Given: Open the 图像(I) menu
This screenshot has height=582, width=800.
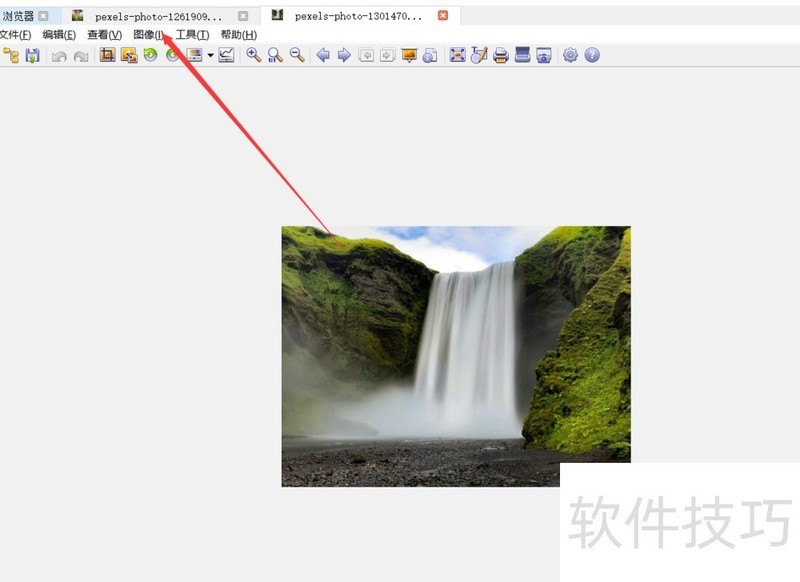Looking at the screenshot, I should tap(148, 35).
